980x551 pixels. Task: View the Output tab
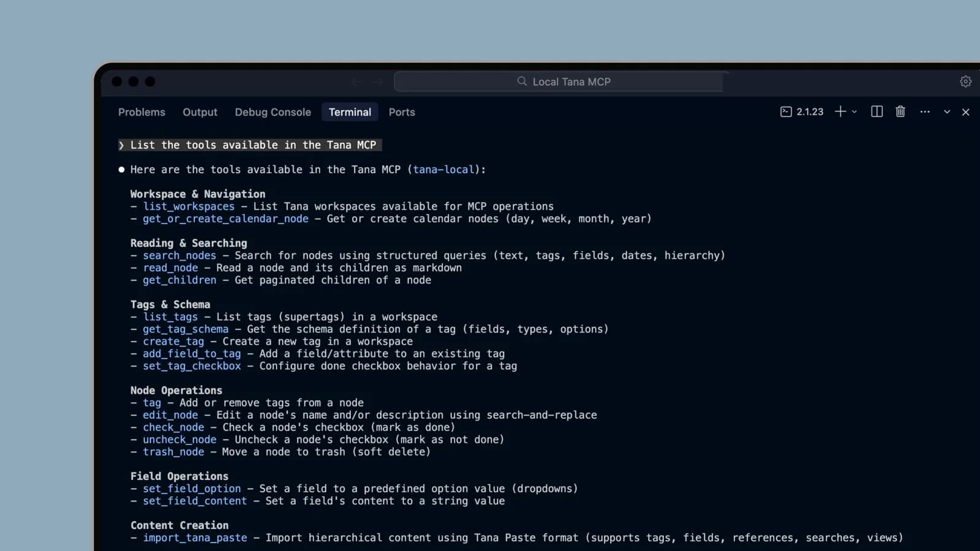200,112
